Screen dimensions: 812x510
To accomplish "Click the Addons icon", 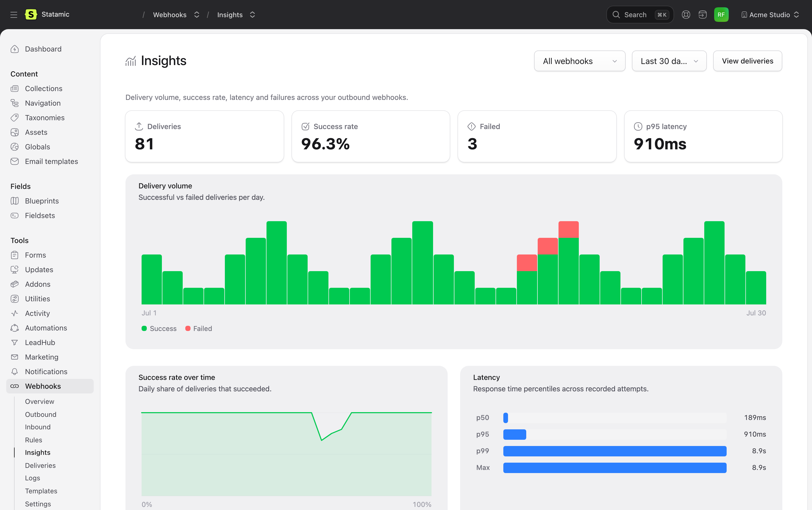I will 15,284.
